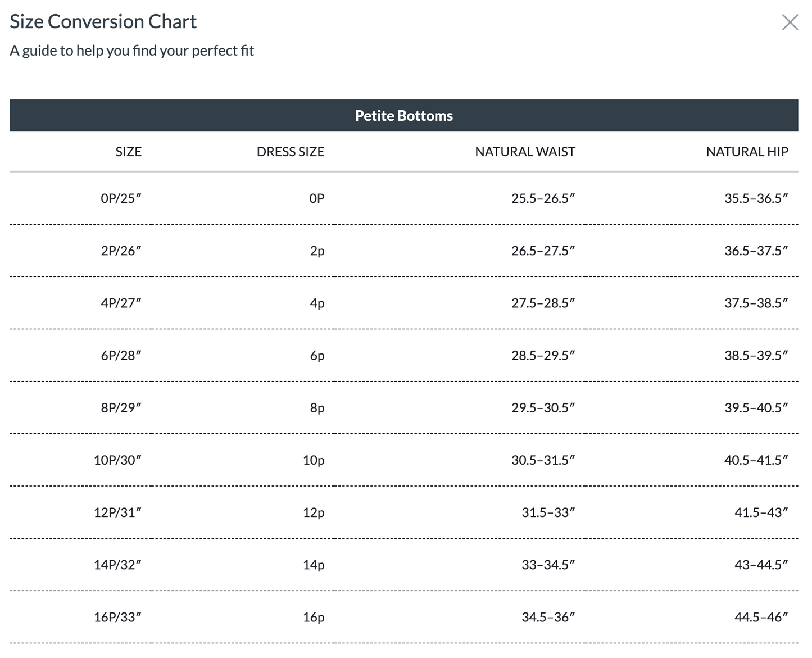Viewport: 812px width, 658px height.
Task: Close the Size Conversion Chart dialog
Action: click(790, 22)
